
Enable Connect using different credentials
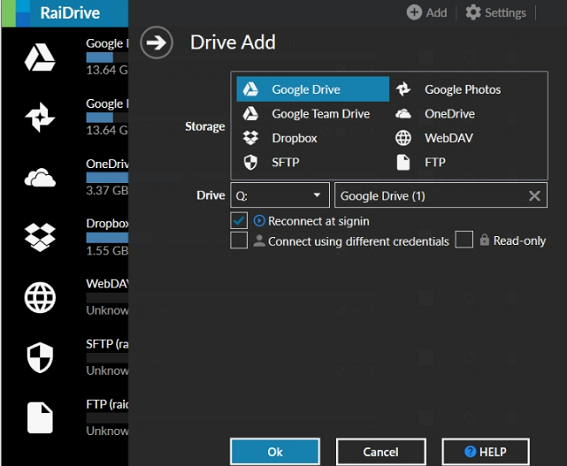239,240
